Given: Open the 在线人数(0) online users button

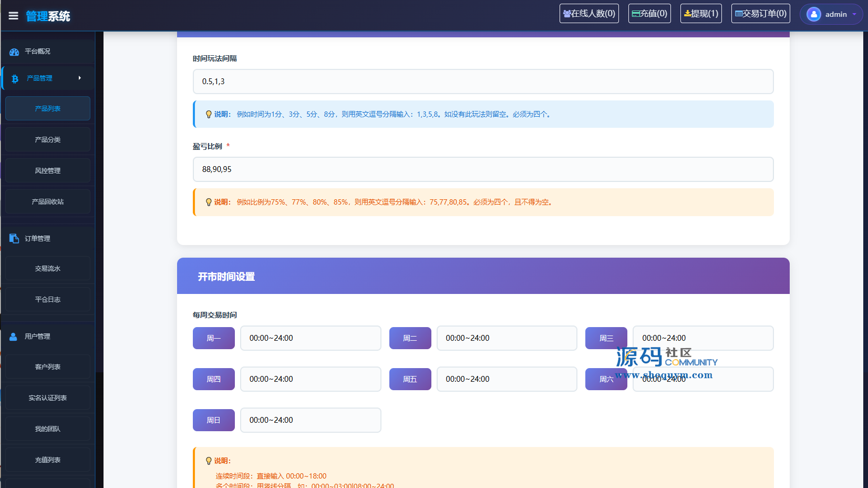Looking at the screenshot, I should [589, 14].
